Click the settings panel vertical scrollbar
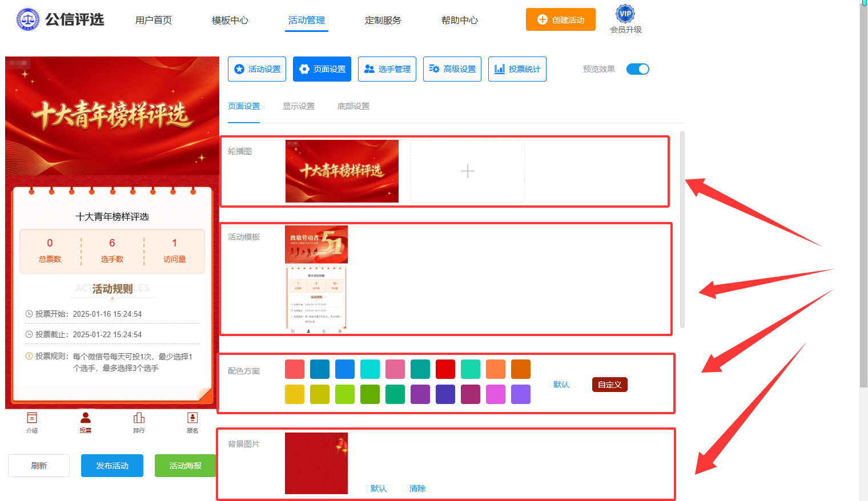This screenshot has width=868, height=501. 682,229
